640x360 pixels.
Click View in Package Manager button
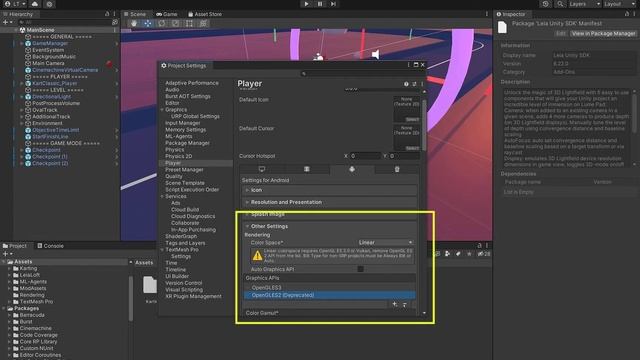603,33
